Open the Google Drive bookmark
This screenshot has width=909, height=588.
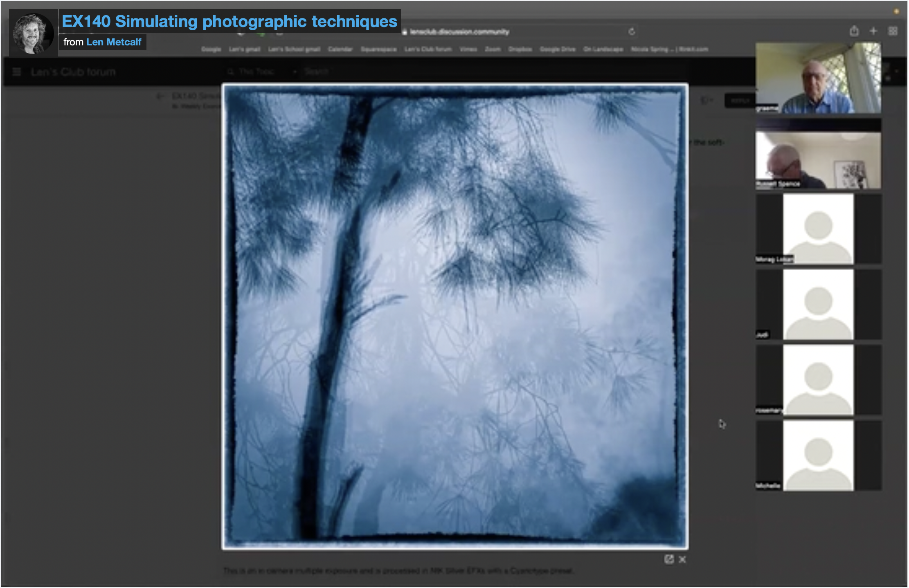tap(558, 49)
